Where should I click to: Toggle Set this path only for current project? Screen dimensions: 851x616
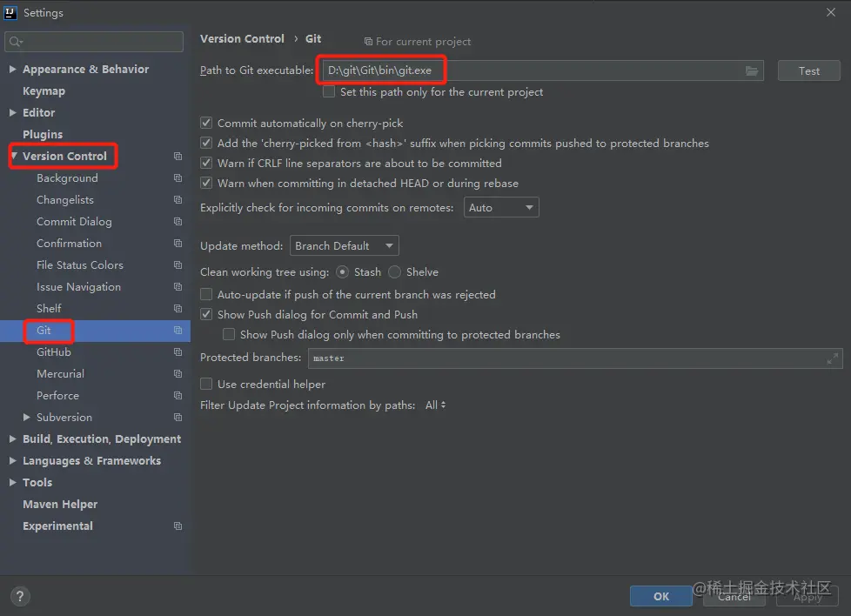[329, 91]
